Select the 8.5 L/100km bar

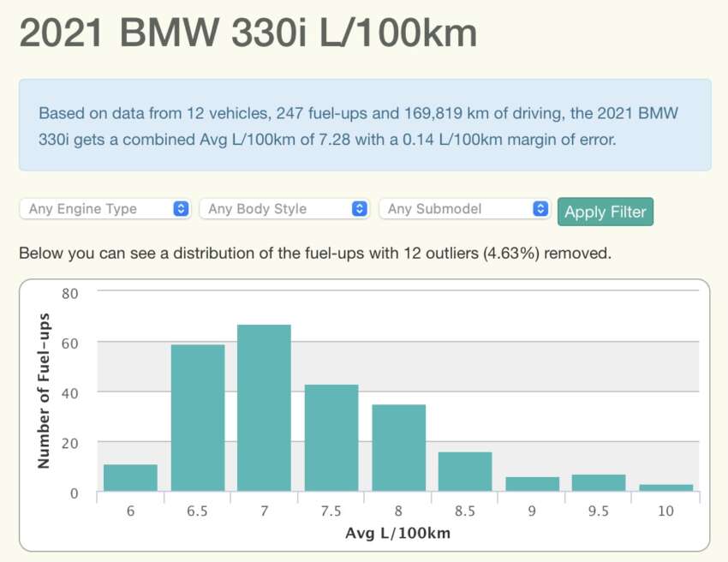(x=465, y=471)
